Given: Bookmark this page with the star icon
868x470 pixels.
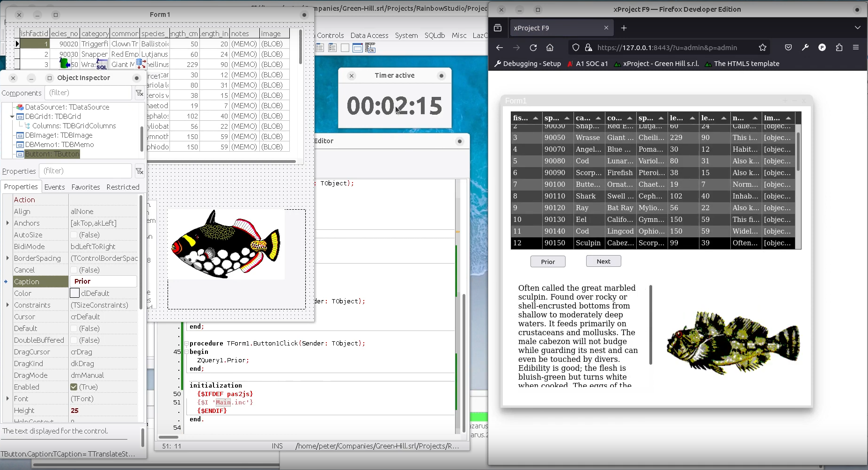Looking at the screenshot, I should [x=762, y=47].
